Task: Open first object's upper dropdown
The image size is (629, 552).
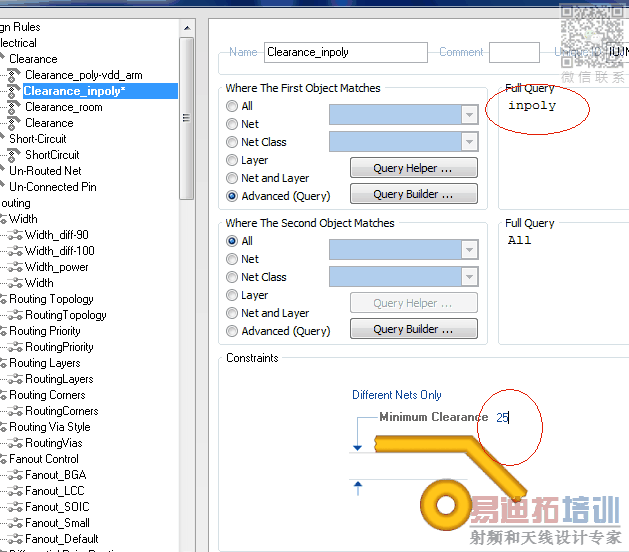Action: 469,115
